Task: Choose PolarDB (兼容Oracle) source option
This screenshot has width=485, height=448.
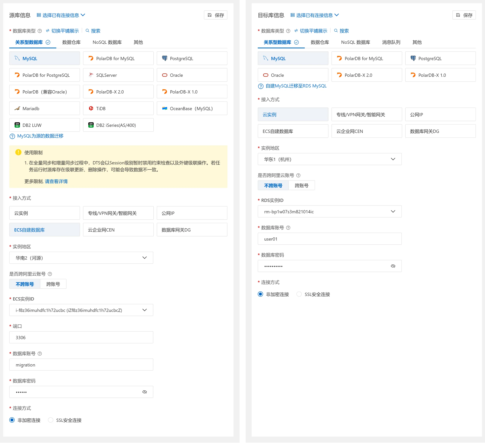Action: [44, 92]
